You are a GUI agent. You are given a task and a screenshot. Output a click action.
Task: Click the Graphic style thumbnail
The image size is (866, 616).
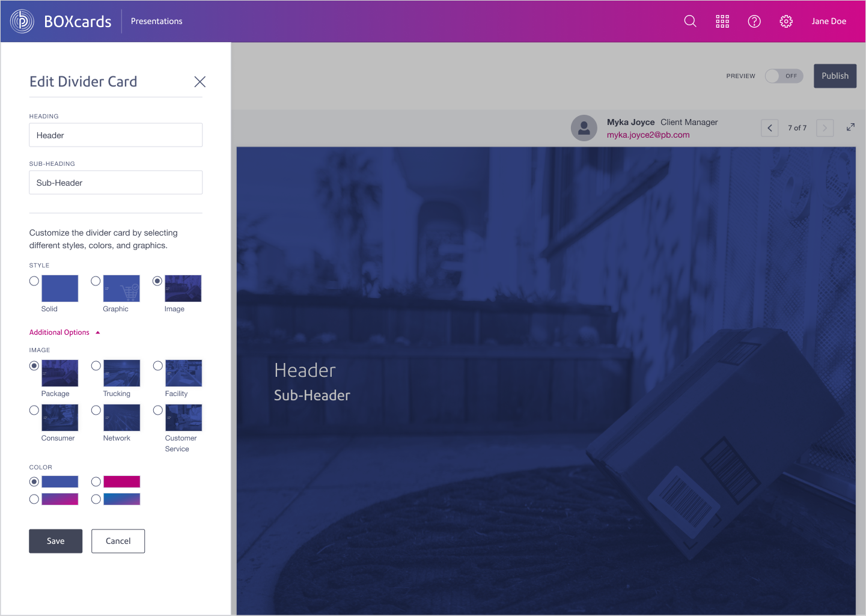[x=121, y=288]
